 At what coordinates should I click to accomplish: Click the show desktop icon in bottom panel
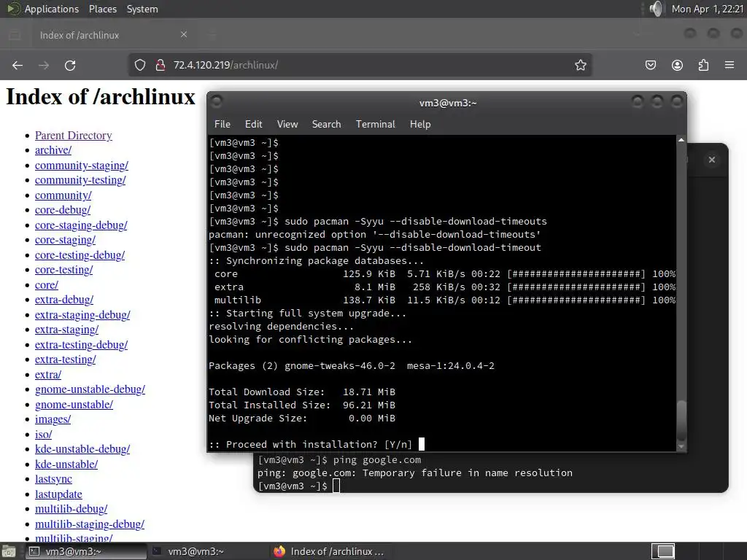pyautogui.click(x=9, y=551)
